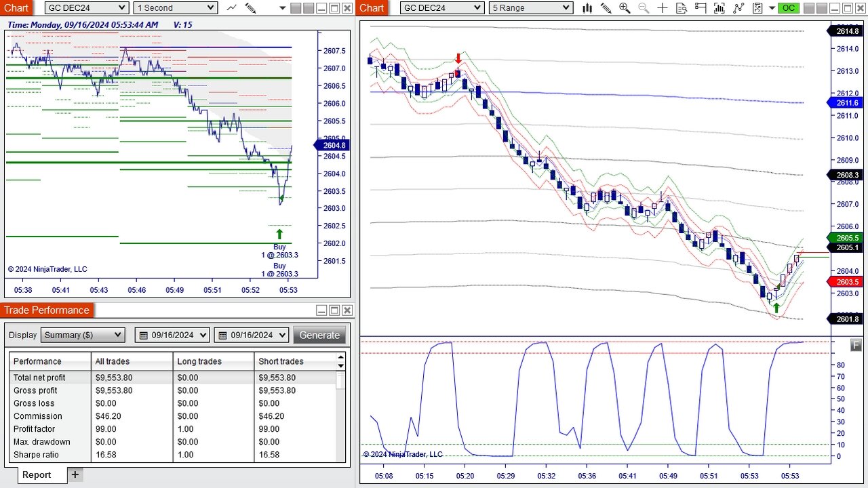The image size is (868, 488).
Task: Click the Long trades column header
Action: point(214,361)
